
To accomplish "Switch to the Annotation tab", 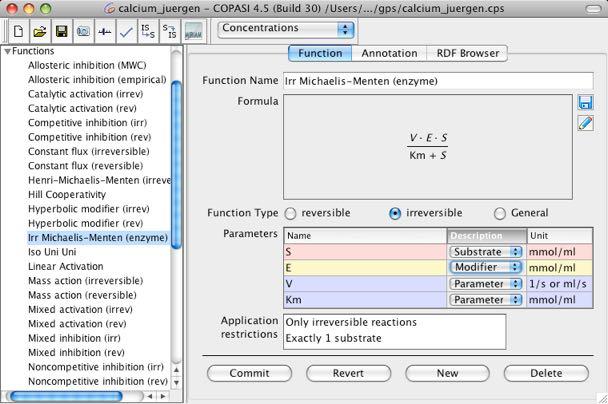I will pos(389,53).
